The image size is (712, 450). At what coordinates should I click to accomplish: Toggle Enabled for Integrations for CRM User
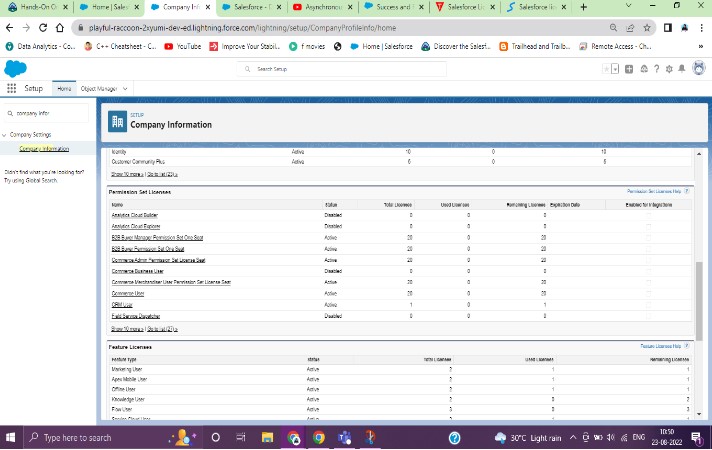coord(648,304)
